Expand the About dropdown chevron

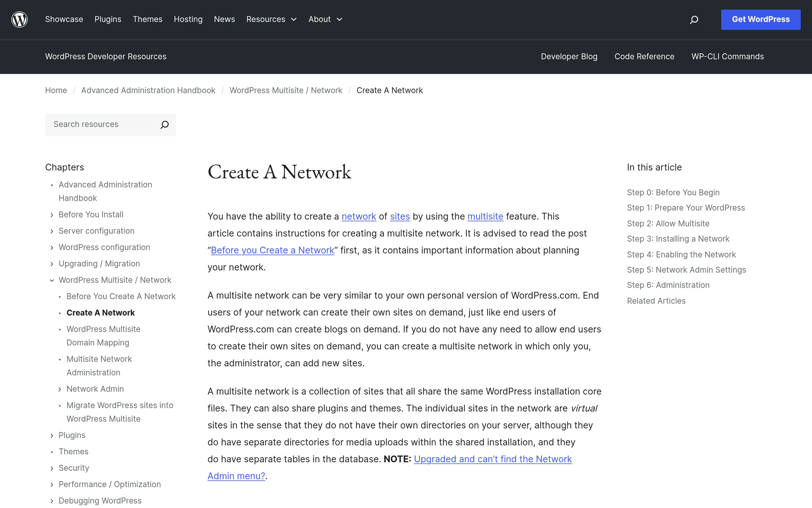point(340,19)
